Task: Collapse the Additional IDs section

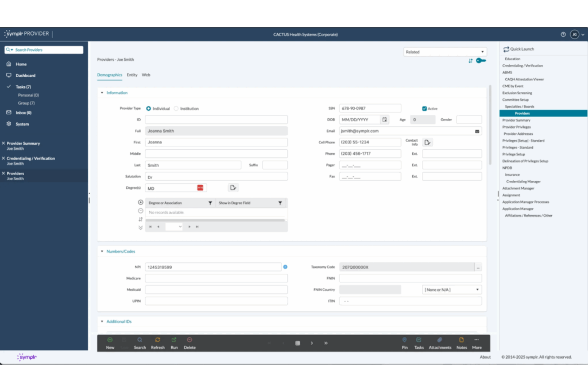Action: point(102,322)
